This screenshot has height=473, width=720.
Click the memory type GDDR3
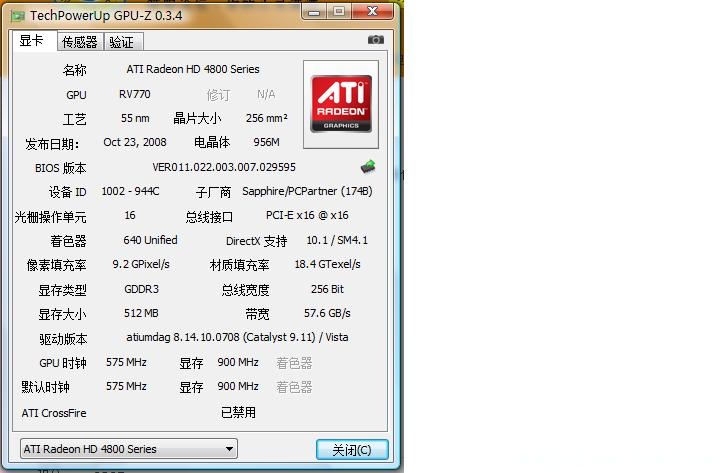(141, 289)
